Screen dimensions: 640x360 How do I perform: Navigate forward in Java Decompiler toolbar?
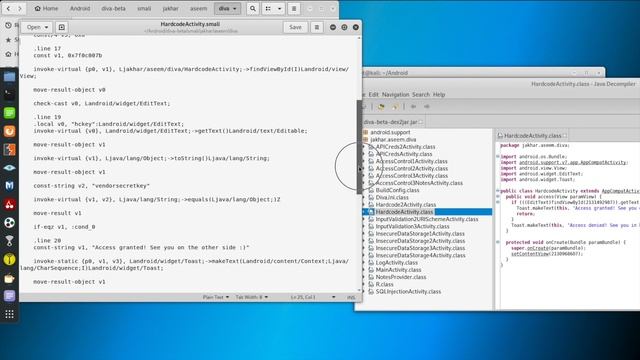(x=427, y=107)
